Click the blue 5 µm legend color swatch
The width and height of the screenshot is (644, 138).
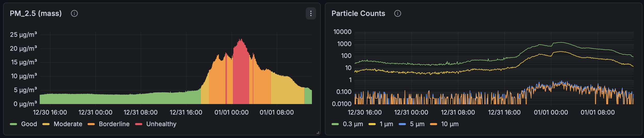[402, 124]
